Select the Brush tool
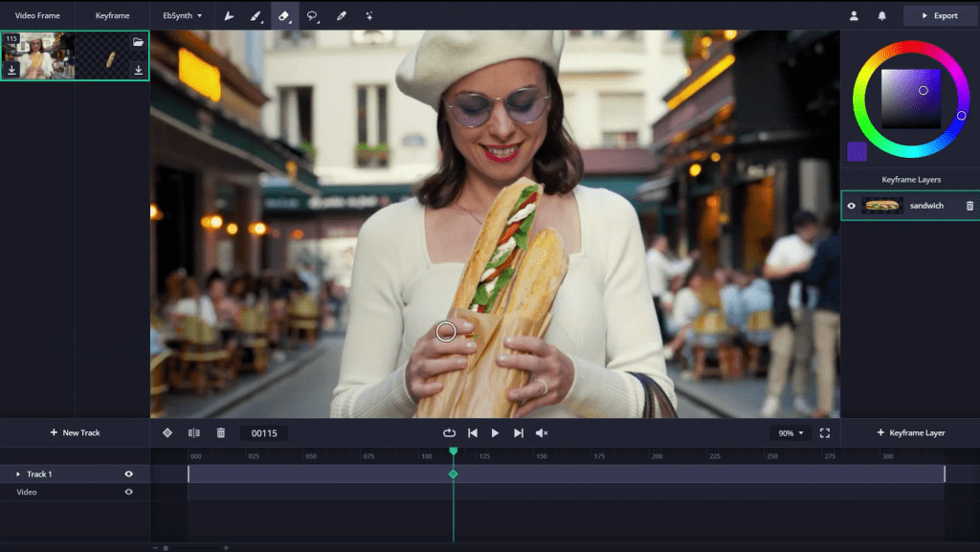Screen dimensions: 980x552 coord(256,15)
